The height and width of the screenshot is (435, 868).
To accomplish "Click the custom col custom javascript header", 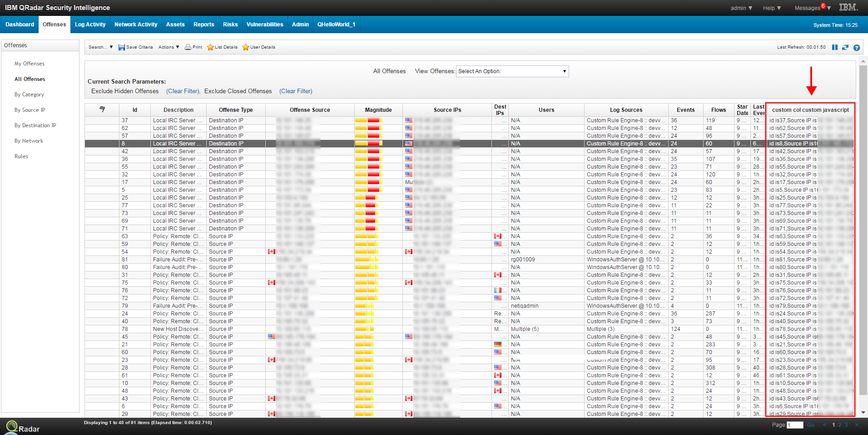I will pyautogui.click(x=810, y=110).
